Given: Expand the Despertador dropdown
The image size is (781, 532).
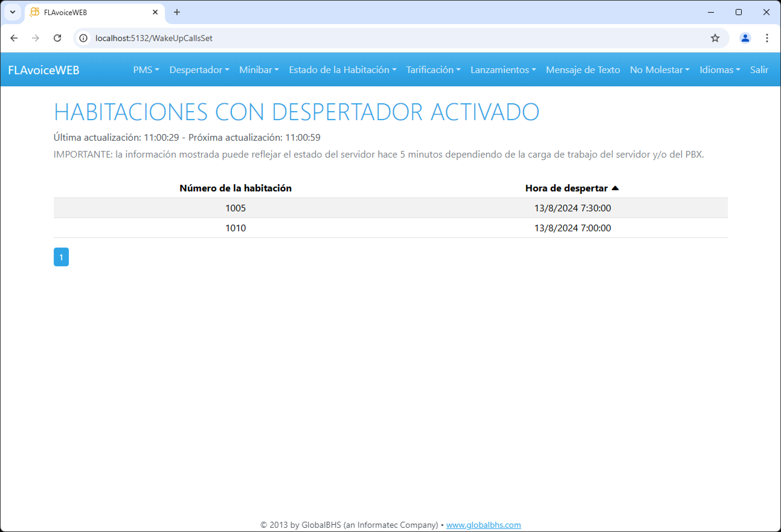Looking at the screenshot, I should pos(199,70).
